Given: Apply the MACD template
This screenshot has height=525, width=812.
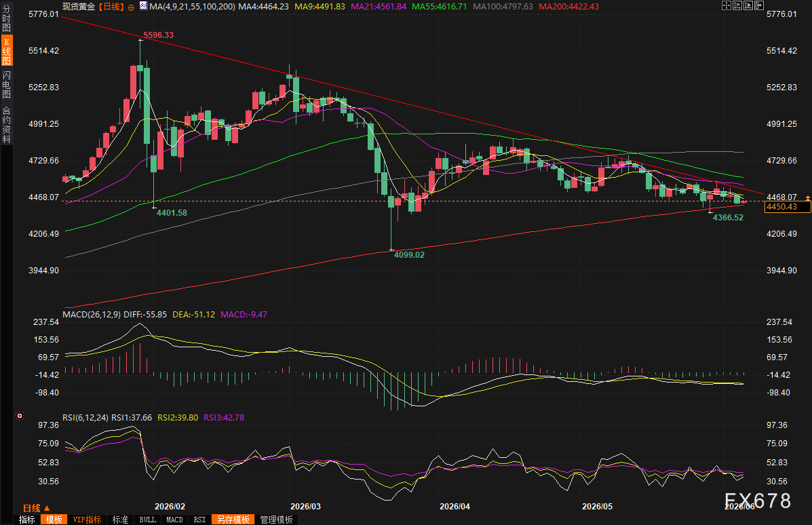Looking at the screenshot, I should click(x=174, y=520).
